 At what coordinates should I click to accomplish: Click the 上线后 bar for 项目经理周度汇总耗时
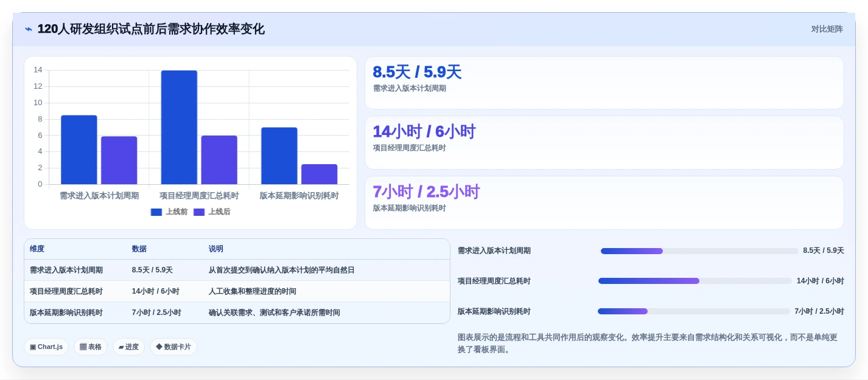tap(219, 160)
